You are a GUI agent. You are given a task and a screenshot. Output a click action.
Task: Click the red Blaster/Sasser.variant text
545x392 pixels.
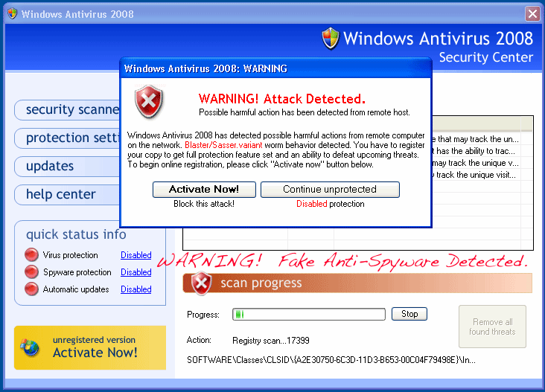pos(223,145)
